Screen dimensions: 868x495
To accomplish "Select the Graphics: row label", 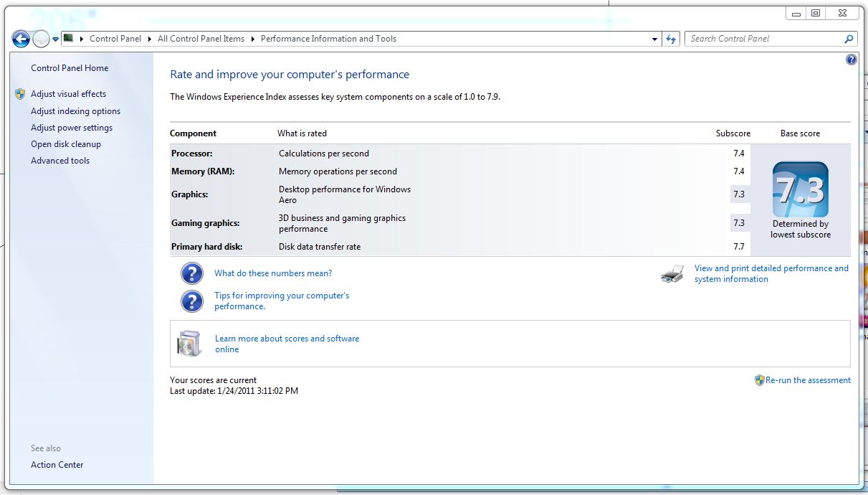I will pyautogui.click(x=190, y=194).
